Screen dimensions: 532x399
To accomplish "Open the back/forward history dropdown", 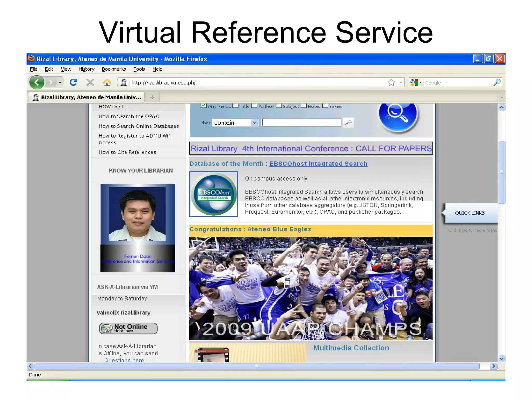I will click(x=60, y=83).
